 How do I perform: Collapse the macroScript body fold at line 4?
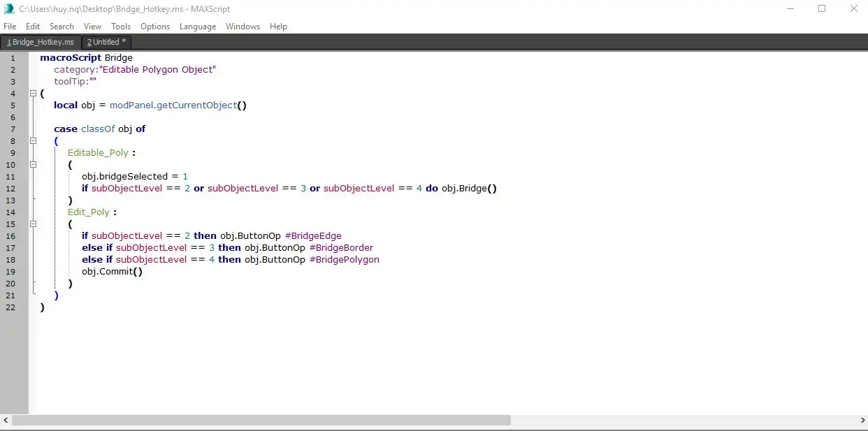tap(33, 94)
